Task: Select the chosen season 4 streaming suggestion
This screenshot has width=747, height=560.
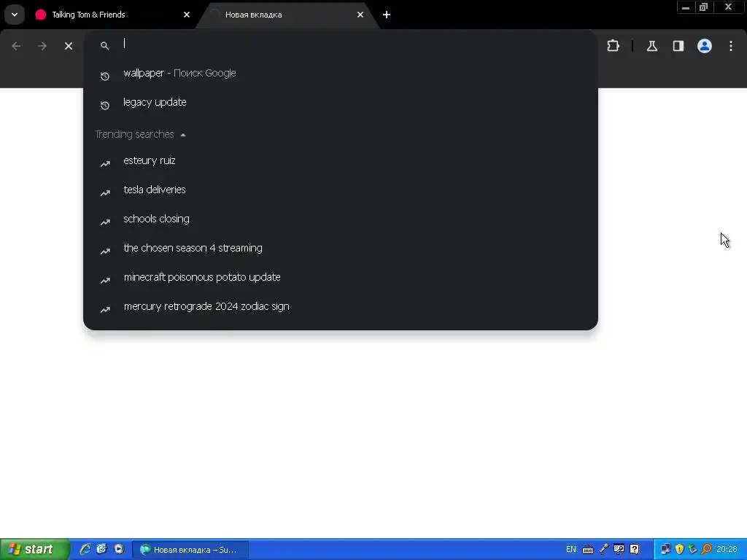Action: coord(340,248)
